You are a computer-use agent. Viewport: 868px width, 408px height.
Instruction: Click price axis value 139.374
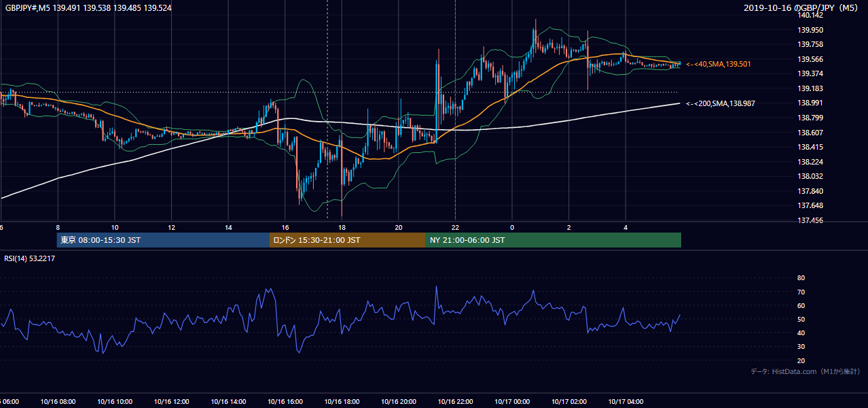(x=812, y=73)
